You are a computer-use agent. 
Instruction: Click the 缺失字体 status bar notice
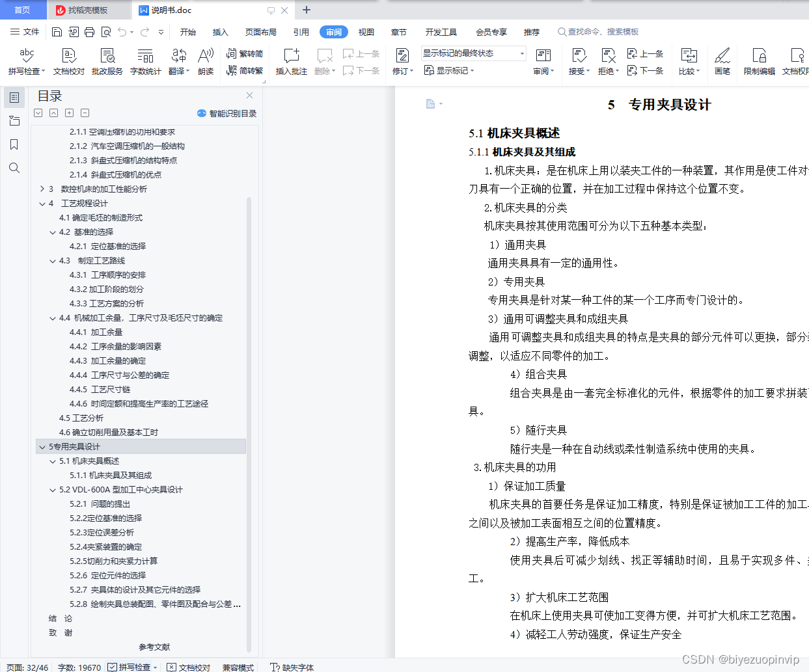tap(292, 667)
